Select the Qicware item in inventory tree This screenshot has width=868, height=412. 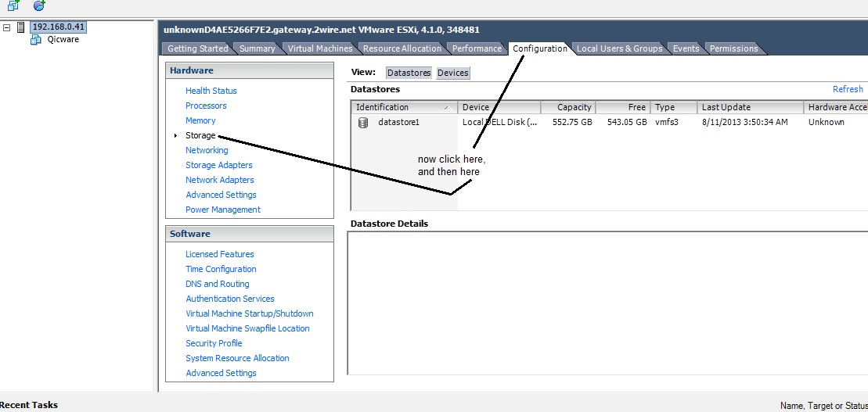click(x=63, y=40)
